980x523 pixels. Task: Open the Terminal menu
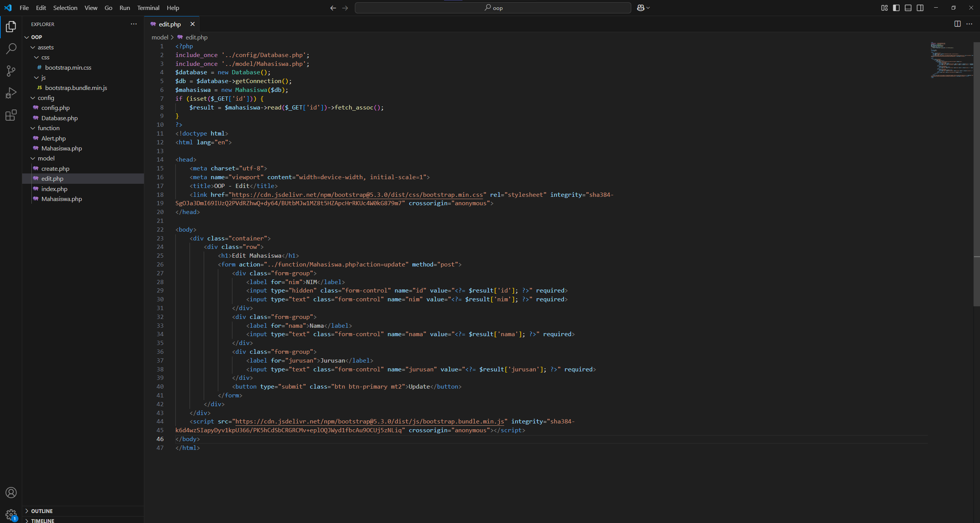(x=148, y=8)
